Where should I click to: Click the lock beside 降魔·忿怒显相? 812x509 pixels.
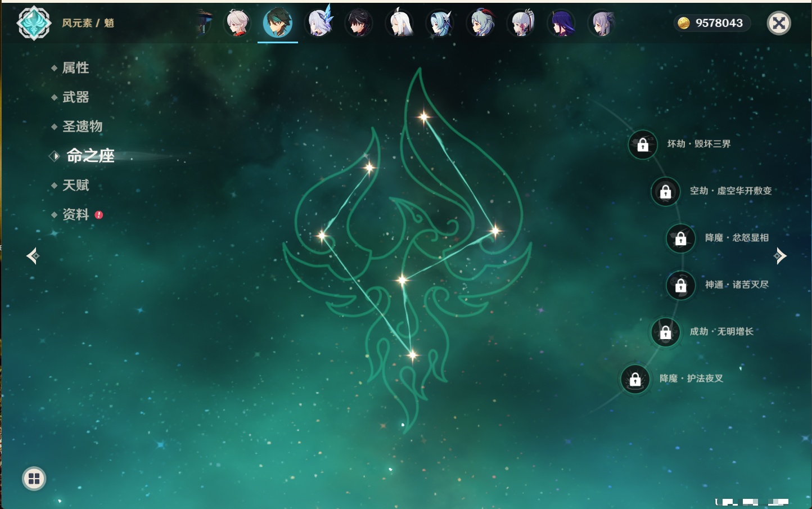point(680,238)
